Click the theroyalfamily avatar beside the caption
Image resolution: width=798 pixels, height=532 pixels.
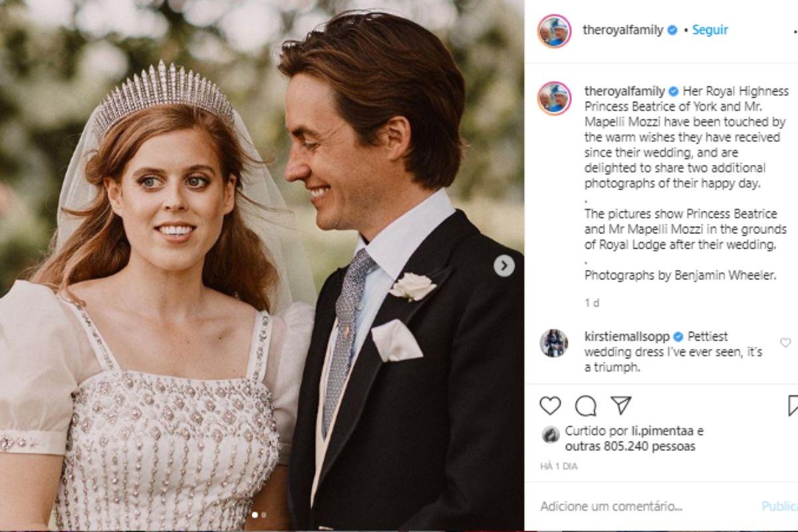click(x=555, y=98)
